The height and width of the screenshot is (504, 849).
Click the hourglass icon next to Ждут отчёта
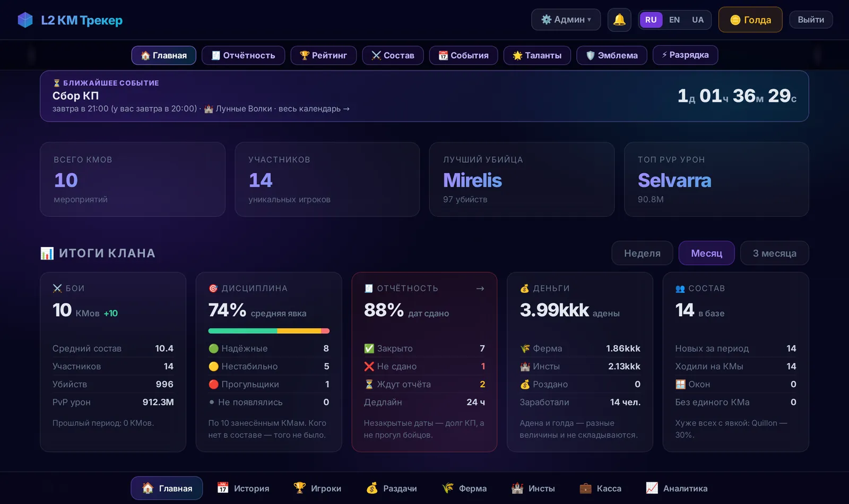369,385
